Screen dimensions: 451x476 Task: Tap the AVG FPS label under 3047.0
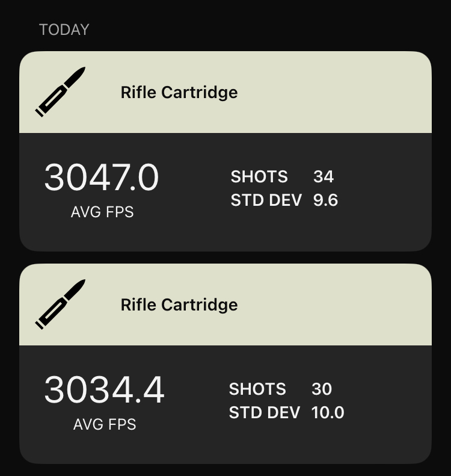[x=102, y=212]
